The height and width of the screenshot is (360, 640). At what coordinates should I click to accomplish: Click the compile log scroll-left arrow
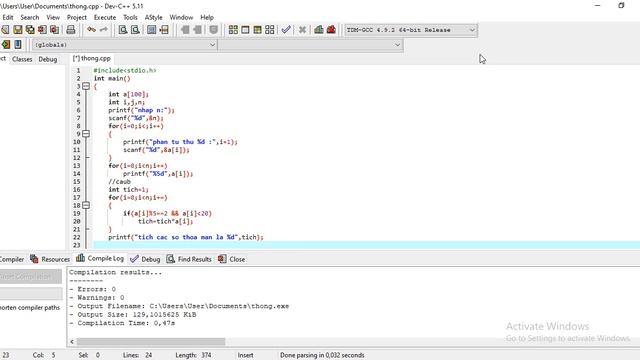click(72, 341)
